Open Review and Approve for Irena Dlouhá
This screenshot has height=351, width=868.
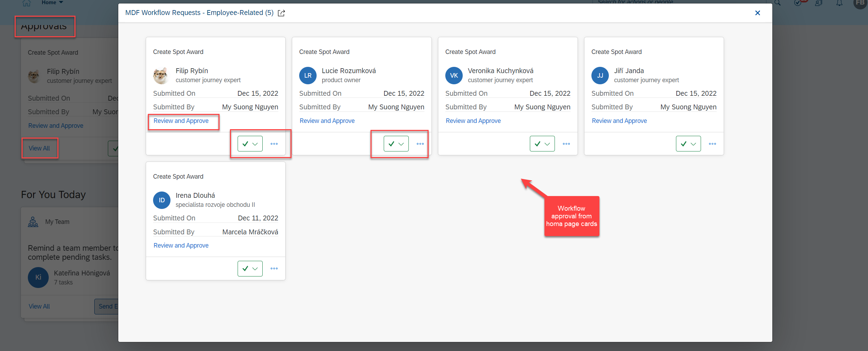point(181,245)
